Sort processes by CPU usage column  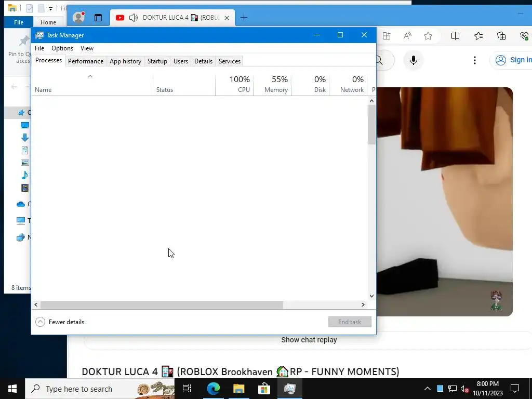234,85
